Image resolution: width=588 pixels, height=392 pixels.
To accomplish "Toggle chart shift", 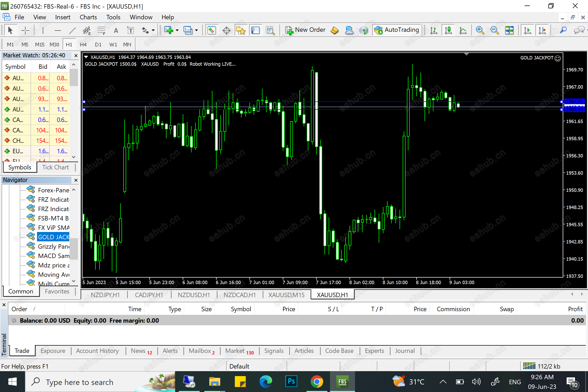I will click(542, 30).
